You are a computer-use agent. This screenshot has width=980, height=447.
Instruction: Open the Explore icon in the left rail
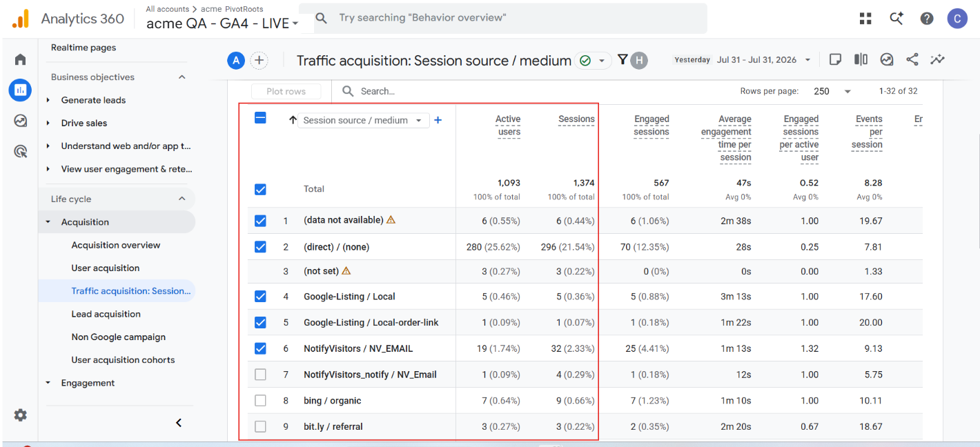coord(20,121)
